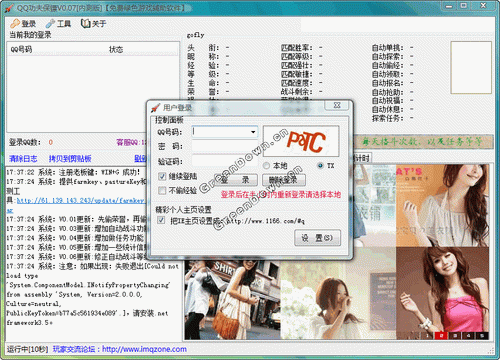Click the 拷贝到剪贴板 link
Viewport: 500px width, 360px height.
pos(70,159)
